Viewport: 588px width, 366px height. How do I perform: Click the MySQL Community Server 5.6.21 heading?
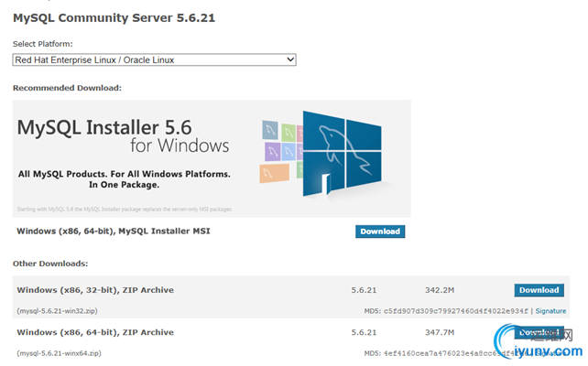coord(114,18)
